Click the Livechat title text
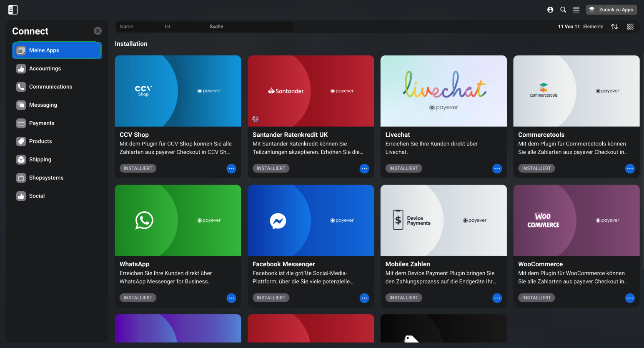This screenshot has height=348, width=644. pyautogui.click(x=398, y=135)
